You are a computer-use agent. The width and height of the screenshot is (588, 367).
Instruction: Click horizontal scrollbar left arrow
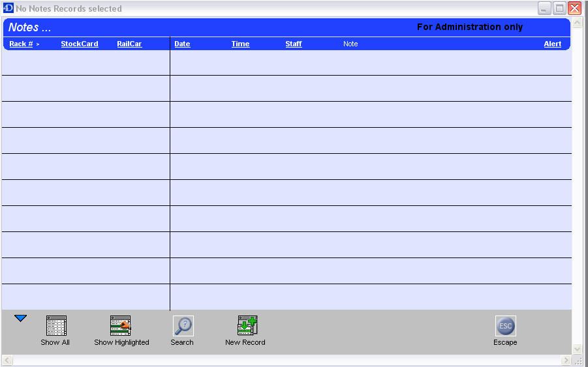(7, 360)
